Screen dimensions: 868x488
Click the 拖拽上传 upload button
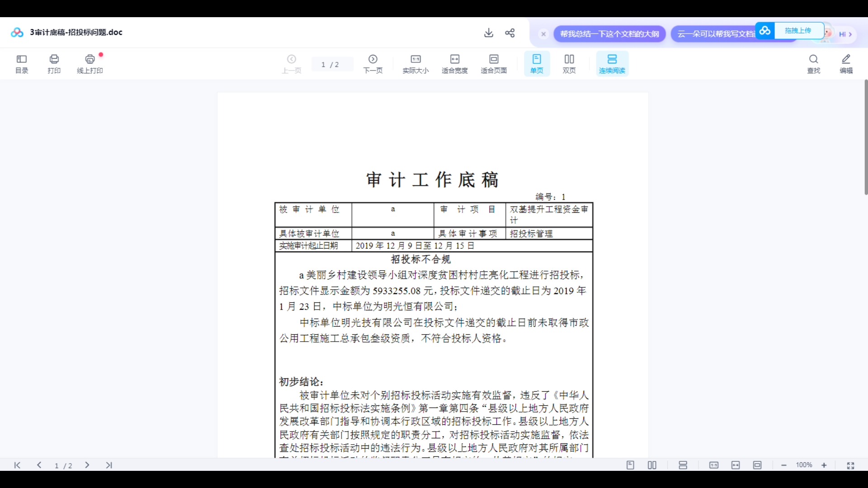[798, 30]
